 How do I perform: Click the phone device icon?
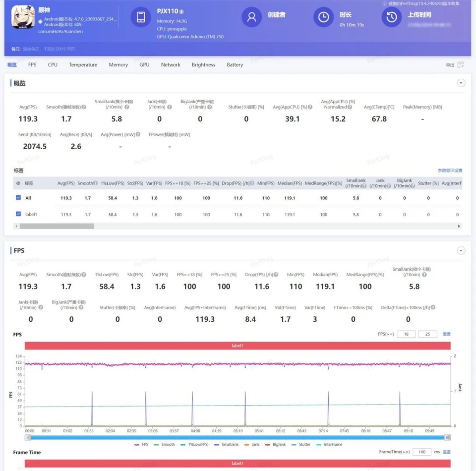(141, 17)
